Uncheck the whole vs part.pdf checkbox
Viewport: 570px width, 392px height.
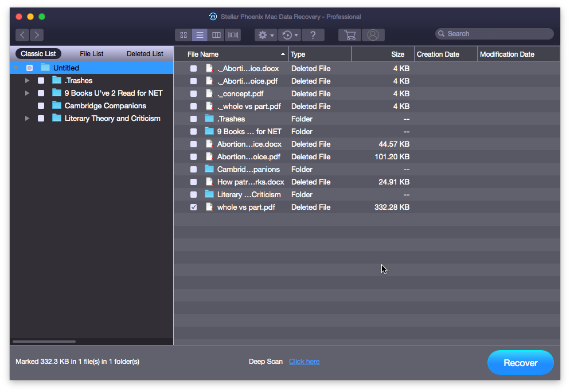pyautogui.click(x=193, y=207)
